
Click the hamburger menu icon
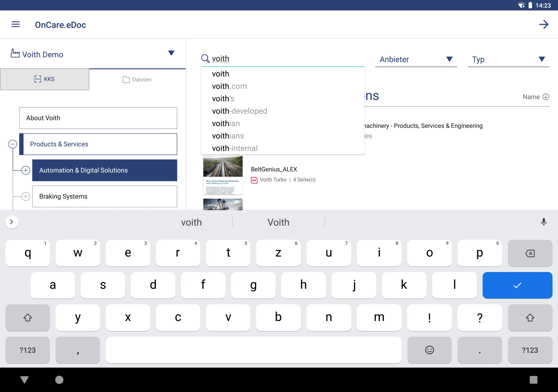15,24
